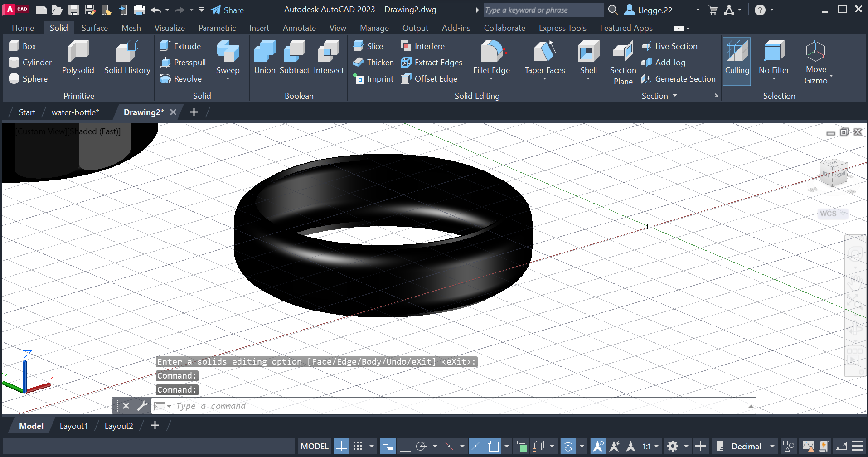Click the ViewCube FRONT face
This screenshot has width=868, height=457.
[x=839, y=175]
